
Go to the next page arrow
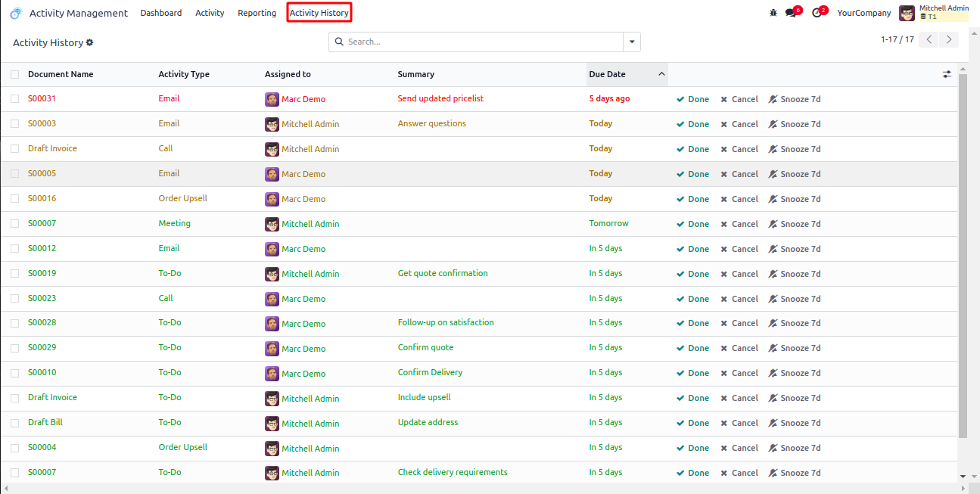click(x=949, y=39)
